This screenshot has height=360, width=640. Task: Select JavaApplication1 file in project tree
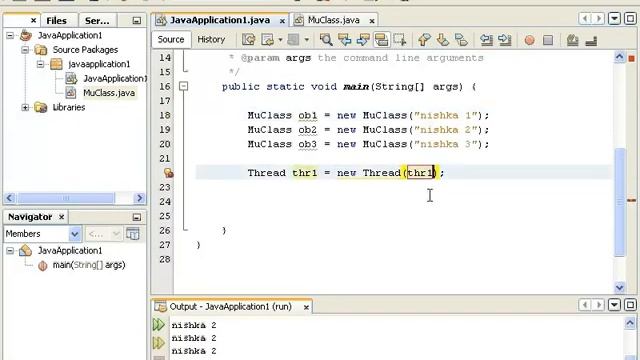[114, 78]
